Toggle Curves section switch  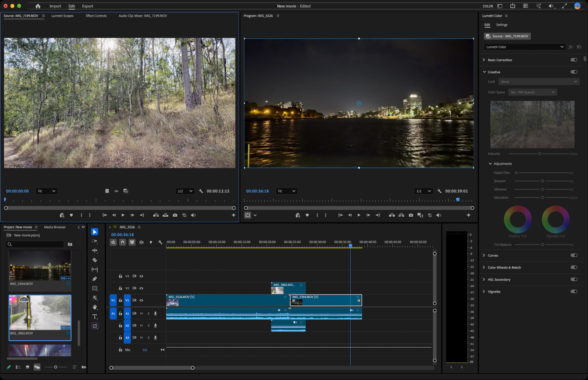pos(574,255)
